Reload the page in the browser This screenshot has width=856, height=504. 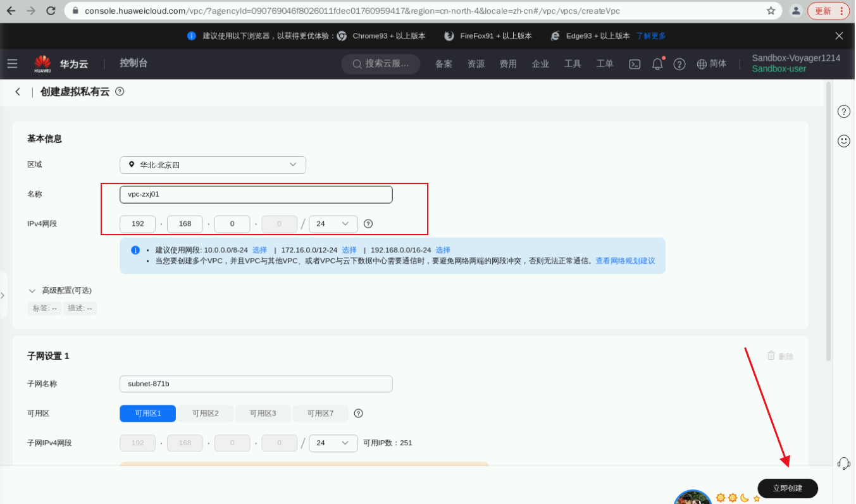51,11
